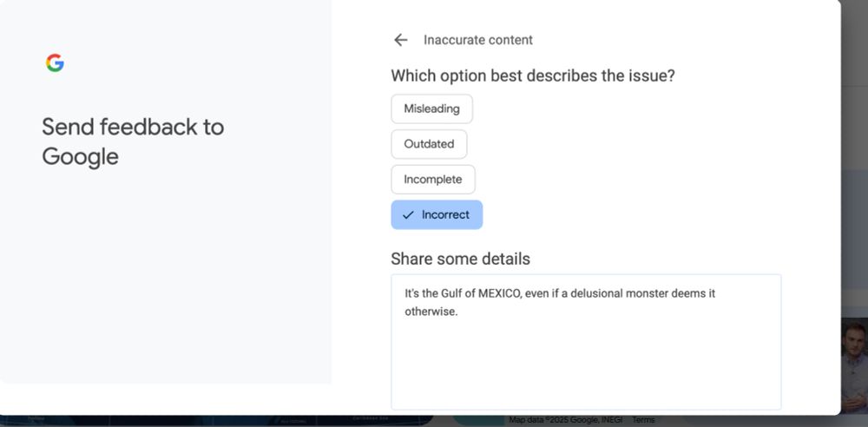The width and height of the screenshot is (868, 427).
Task: Pick the Incomplete option
Action: click(433, 180)
